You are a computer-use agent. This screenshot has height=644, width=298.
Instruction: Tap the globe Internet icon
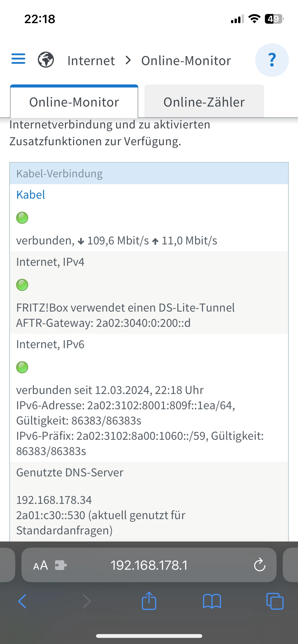tap(46, 60)
